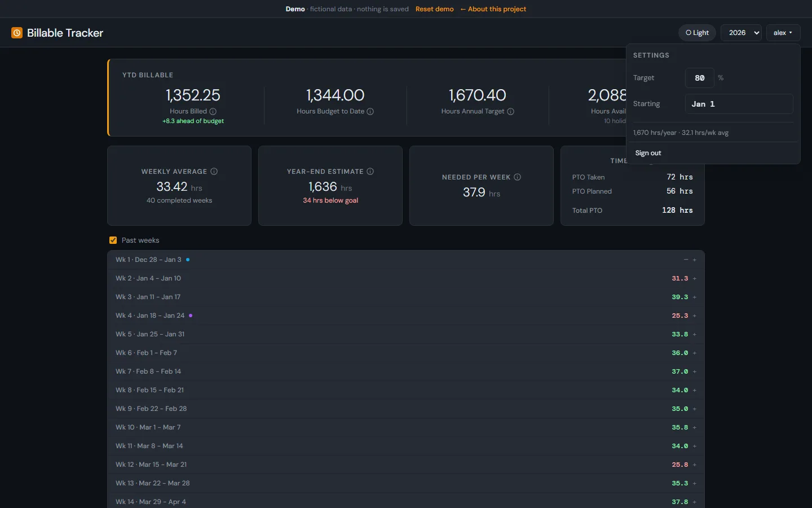Expand the Wk 12 row plus icon

pos(695,465)
